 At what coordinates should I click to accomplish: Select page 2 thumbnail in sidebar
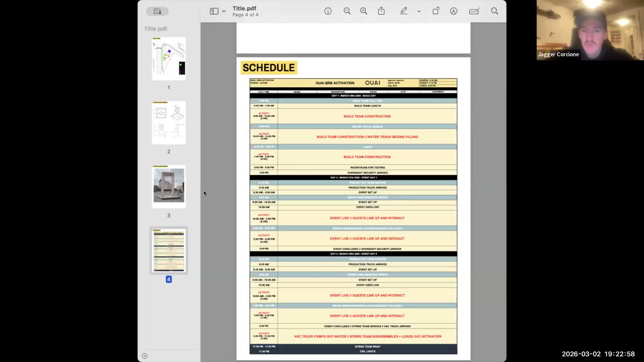pos(169,123)
